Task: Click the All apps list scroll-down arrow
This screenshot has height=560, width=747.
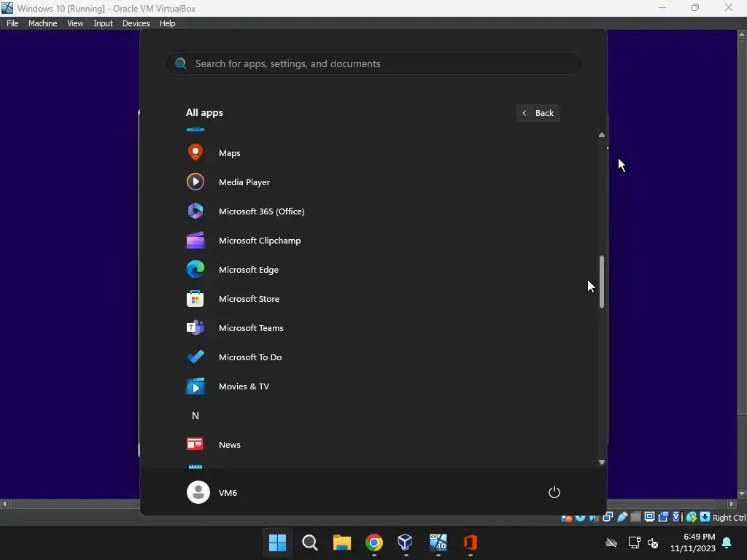Action: [602, 462]
